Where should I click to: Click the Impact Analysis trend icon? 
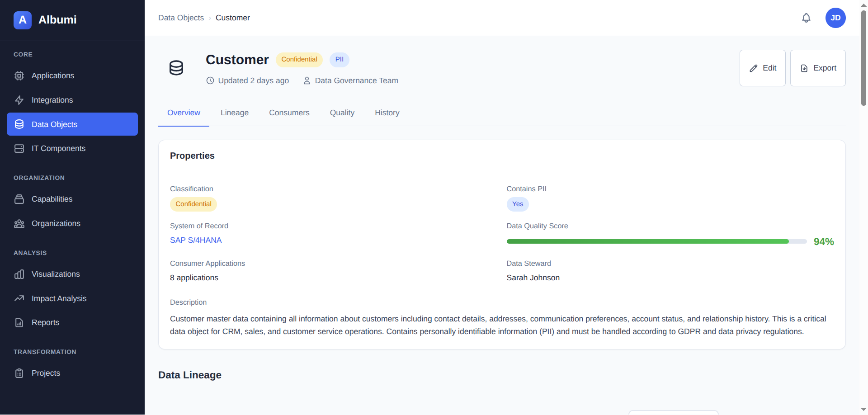[19, 298]
